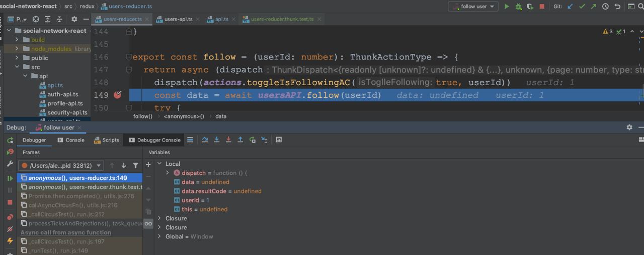
Task: Toggle Mute Breakpoints icon
Action: click(x=10, y=229)
